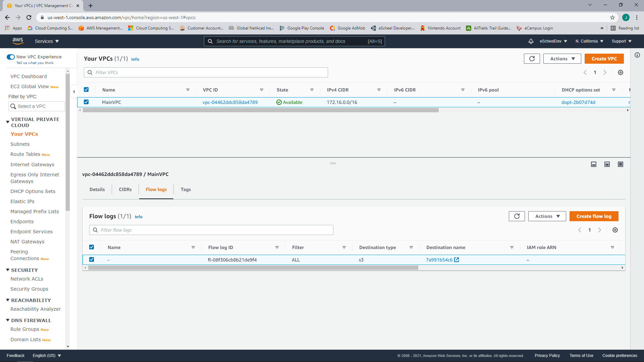This screenshot has width=644, height=362.
Task: Click the AWS home logo
Action: click(x=18, y=41)
